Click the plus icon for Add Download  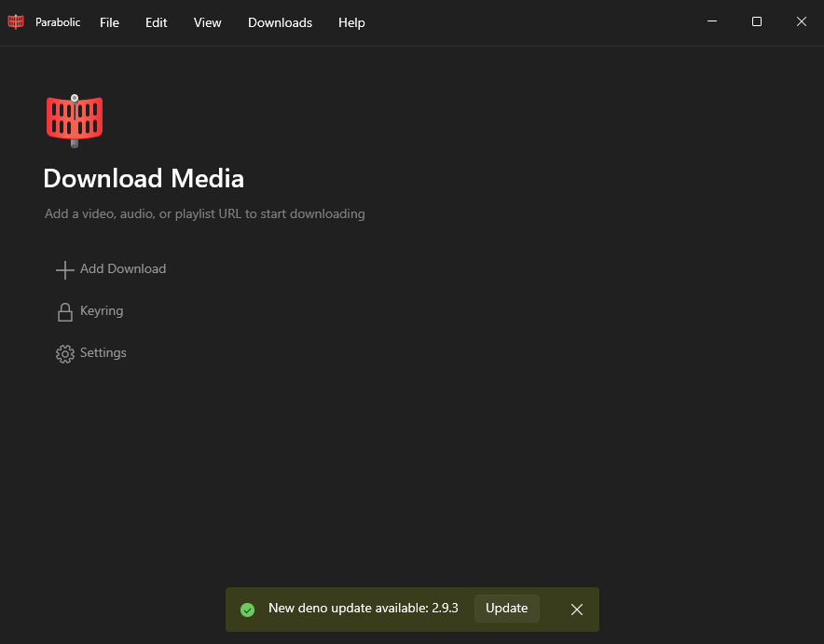coord(65,270)
